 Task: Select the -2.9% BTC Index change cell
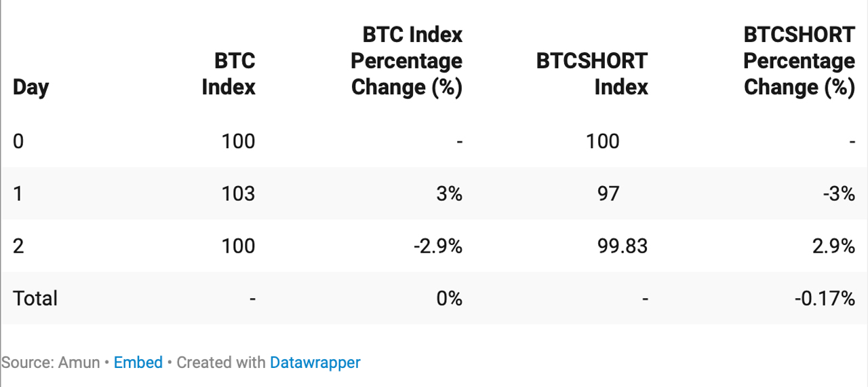pyautogui.click(x=437, y=246)
